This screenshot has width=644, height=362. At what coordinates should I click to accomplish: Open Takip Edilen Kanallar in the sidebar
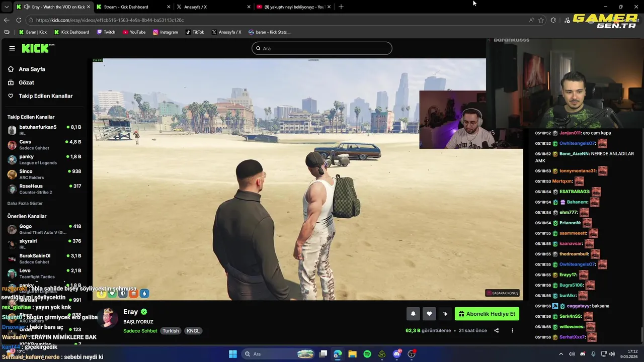[x=45, y=96]
